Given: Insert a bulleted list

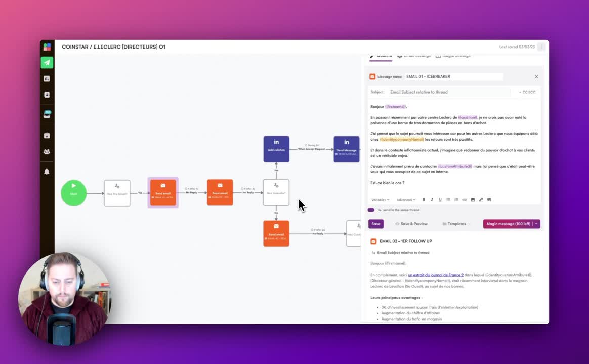Looking at the screenshot, I should point(448,200).
